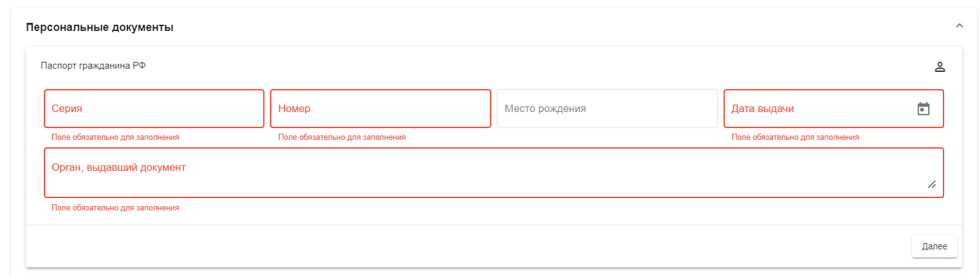Focus the Серия input field

[x=154, y=109]
